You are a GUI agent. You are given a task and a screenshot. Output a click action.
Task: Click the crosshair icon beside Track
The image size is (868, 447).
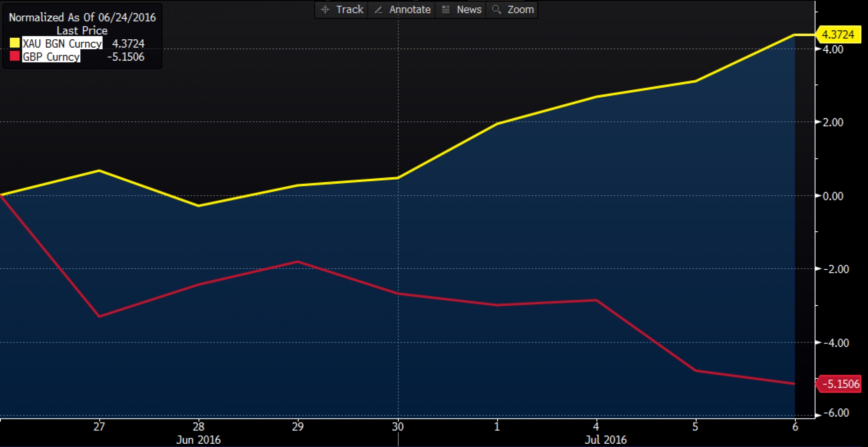point(325,10)
